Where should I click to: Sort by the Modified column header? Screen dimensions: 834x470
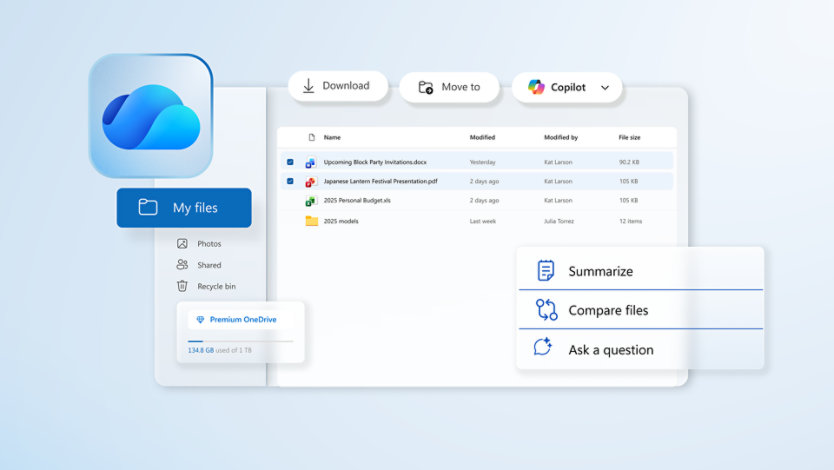click(x=482, y=137)
